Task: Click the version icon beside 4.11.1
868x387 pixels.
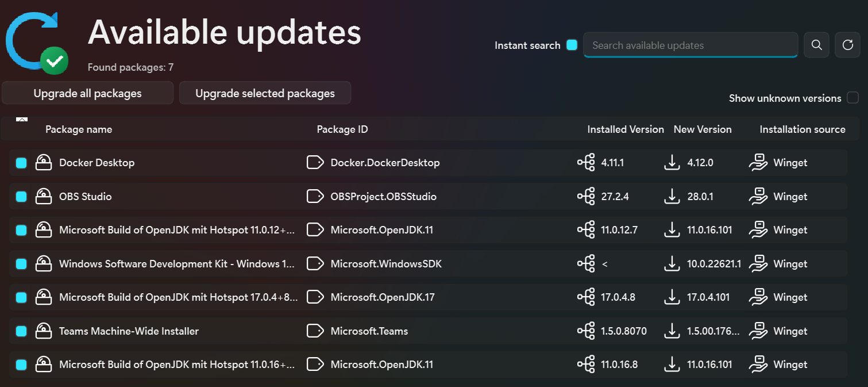Action: [x=586, y=163]
